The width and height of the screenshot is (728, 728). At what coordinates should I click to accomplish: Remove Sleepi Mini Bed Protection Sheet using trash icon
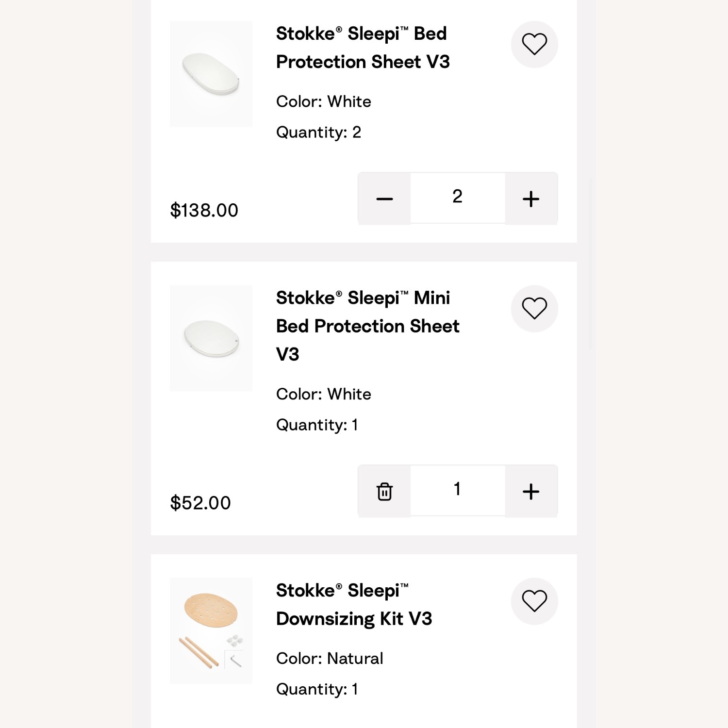384,491
